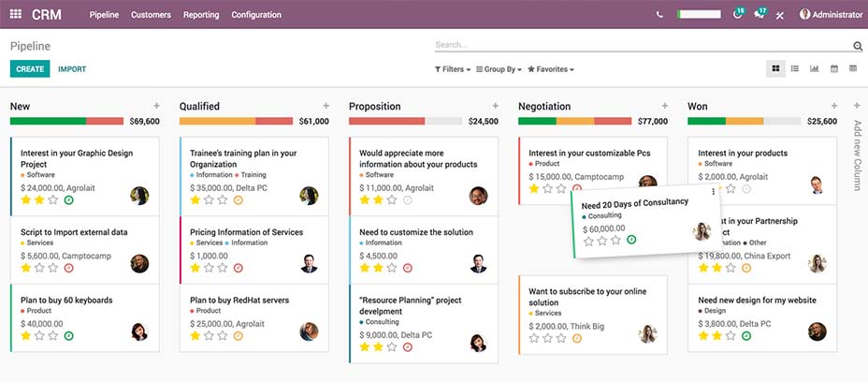Set third star on Plan to buy 60 keyboards
This screenshot has width=868, height=382.
coord(52,336)
